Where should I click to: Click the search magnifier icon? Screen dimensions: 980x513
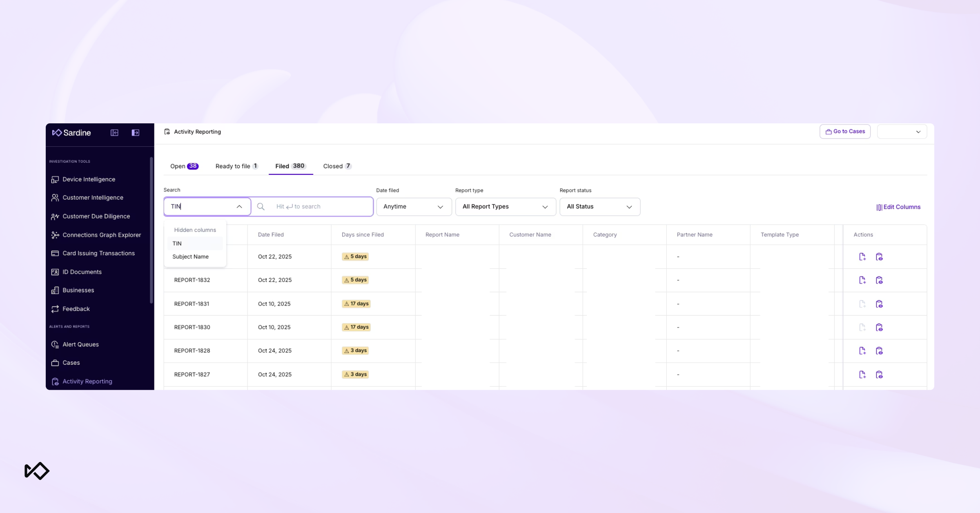point(261,207)
